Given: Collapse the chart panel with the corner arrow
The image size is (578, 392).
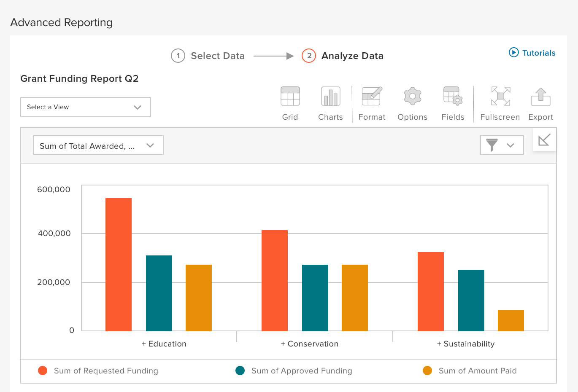Looking at the screenshot, I should pyautogui.click(x=544, y=140).
